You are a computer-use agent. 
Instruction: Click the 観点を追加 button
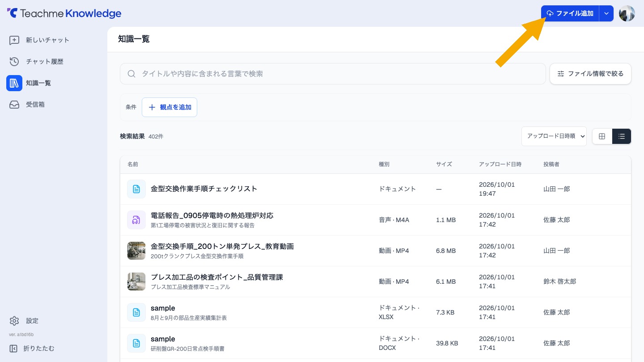click(169, 107)
